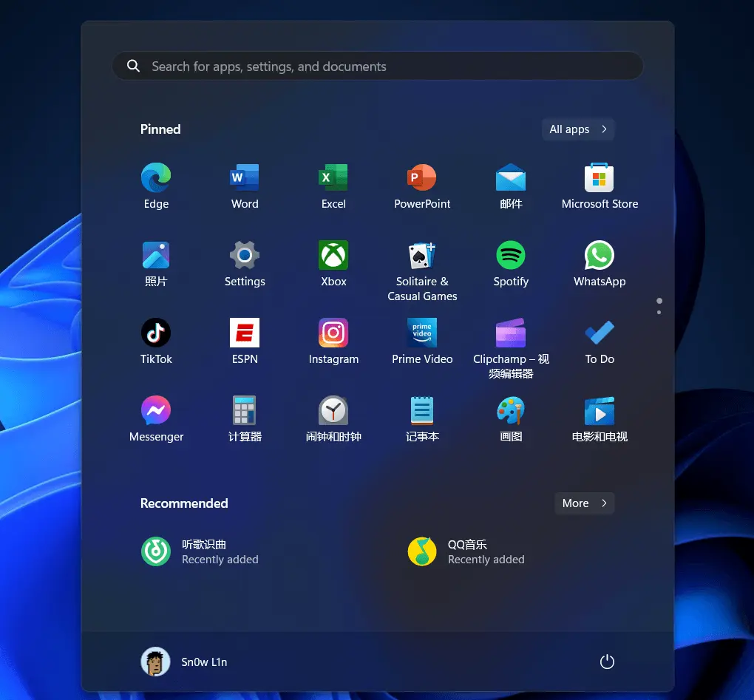Click the search box for apps and settings
754x700 pixels.
378,66
